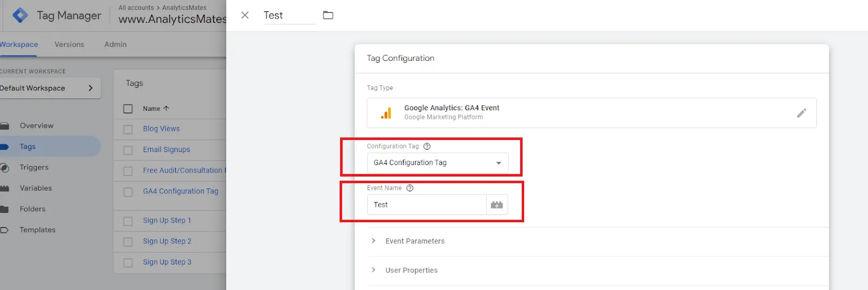Open help icon beside Event Name

point(410,188)
